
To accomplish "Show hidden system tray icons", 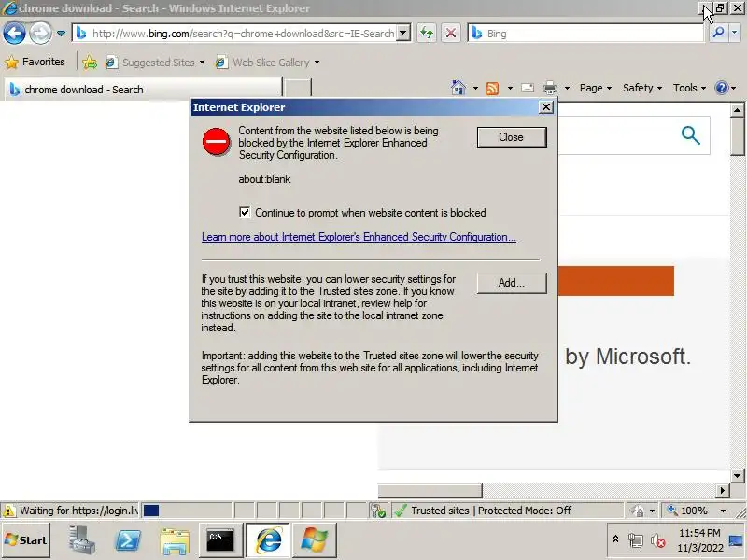I will tap(615, 539).
